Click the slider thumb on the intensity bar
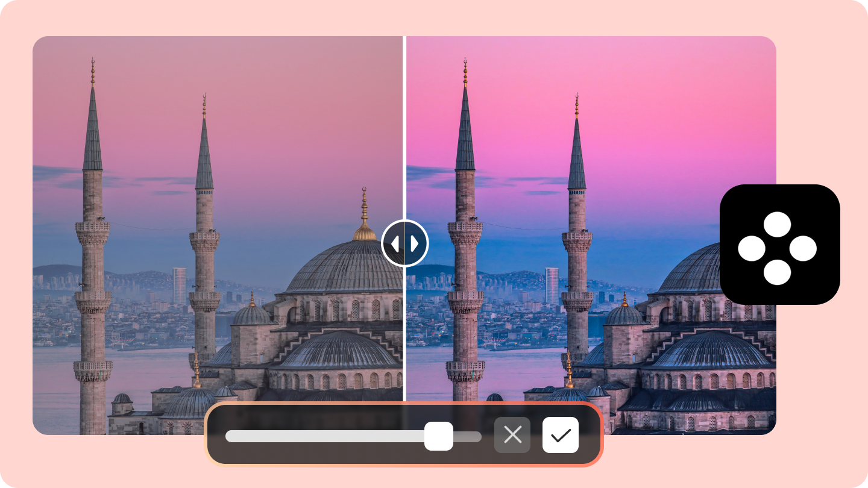The width and height of the screenshot is (868, 488). coord(439,436)
